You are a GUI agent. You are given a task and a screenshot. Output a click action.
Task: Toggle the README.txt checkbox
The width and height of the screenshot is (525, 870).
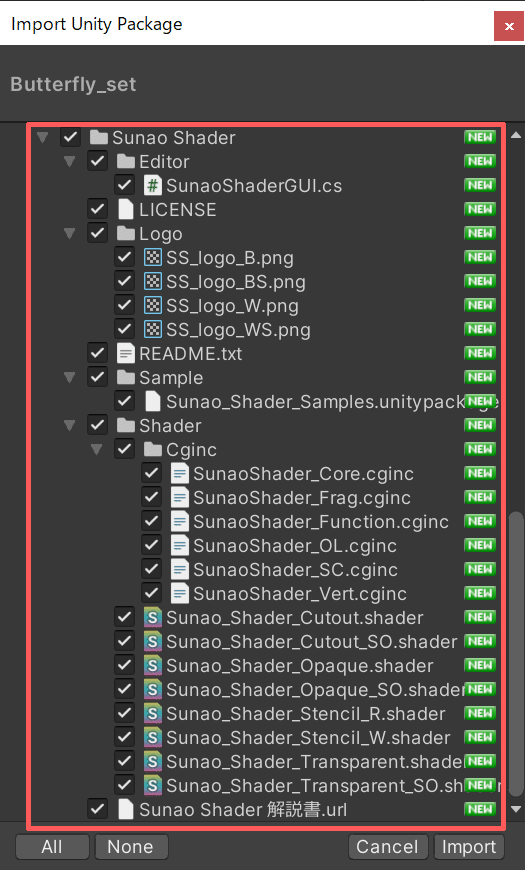(x=98, y=353)
